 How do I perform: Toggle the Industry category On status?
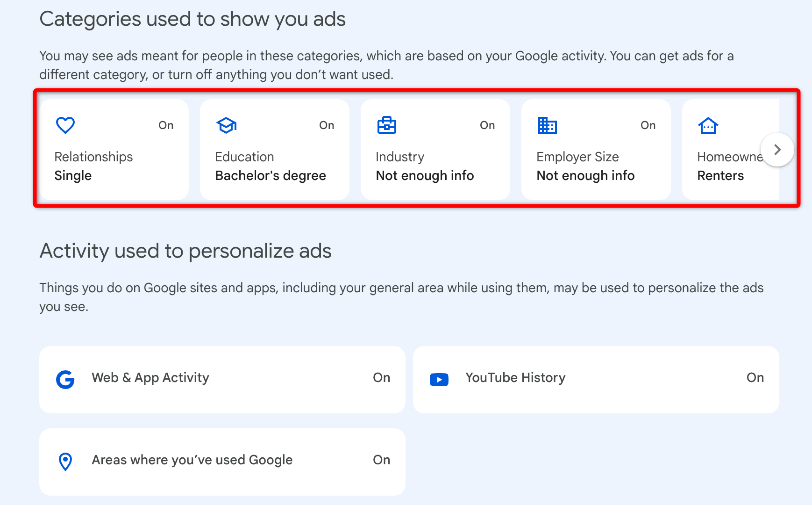pyautogui.click(x=487, y=125)
